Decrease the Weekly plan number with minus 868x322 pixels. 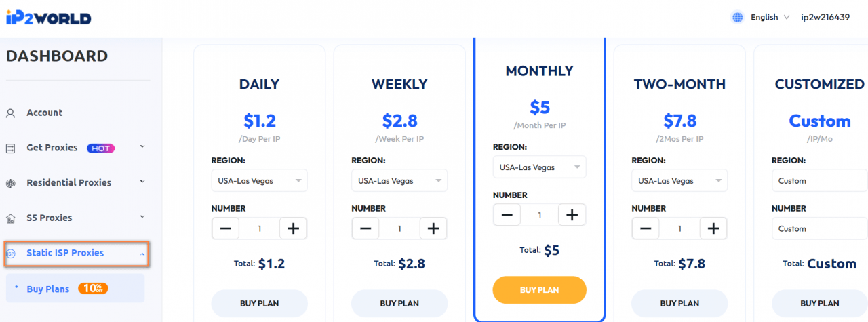click(366, 228)
